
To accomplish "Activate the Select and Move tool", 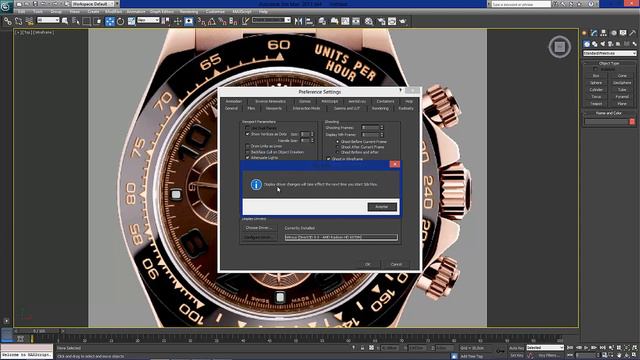I will click(110, 21).
